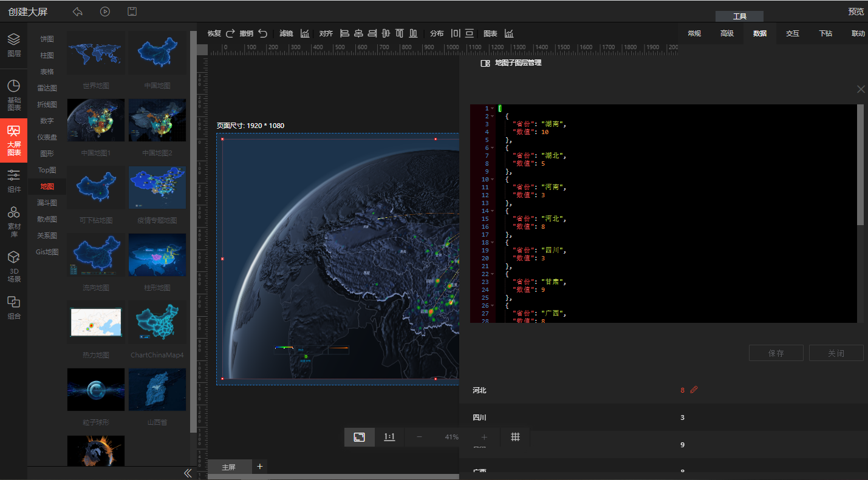This screenshot has height=480, width=868.
Task: Collapse JSON object at line 10
Action: point(492,179)
